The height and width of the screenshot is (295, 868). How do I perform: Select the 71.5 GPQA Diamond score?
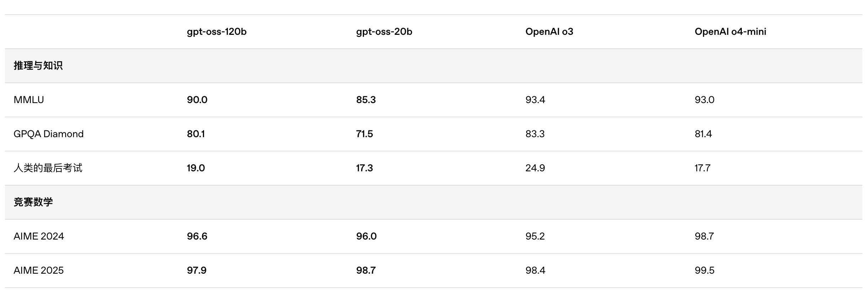[x=364, y=134]
